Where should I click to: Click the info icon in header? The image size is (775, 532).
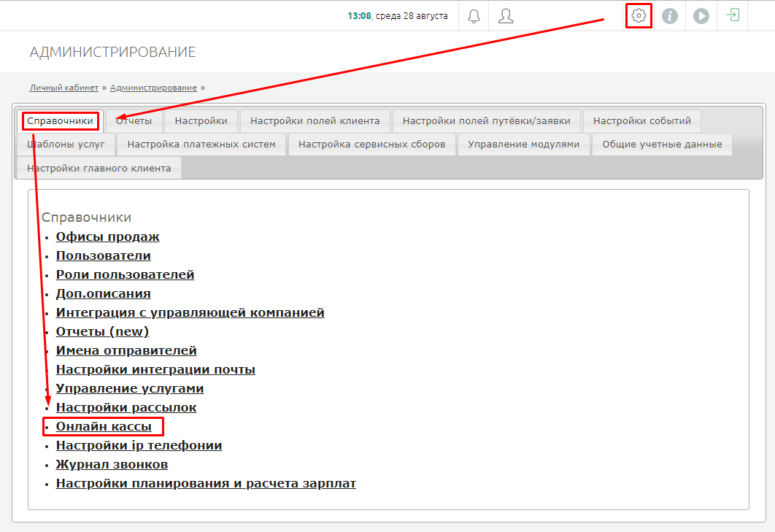pos(670,16)
